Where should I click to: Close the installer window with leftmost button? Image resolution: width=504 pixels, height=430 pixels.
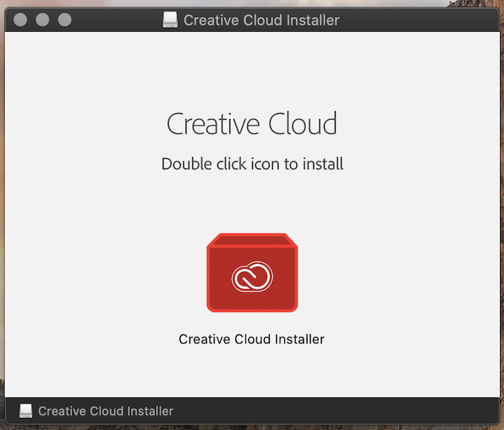coord(21,20)
